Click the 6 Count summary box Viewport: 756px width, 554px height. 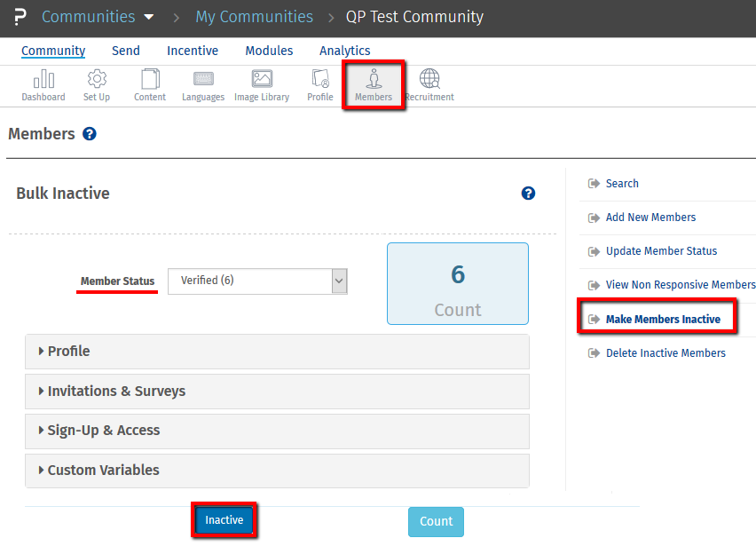coord(458,284)
